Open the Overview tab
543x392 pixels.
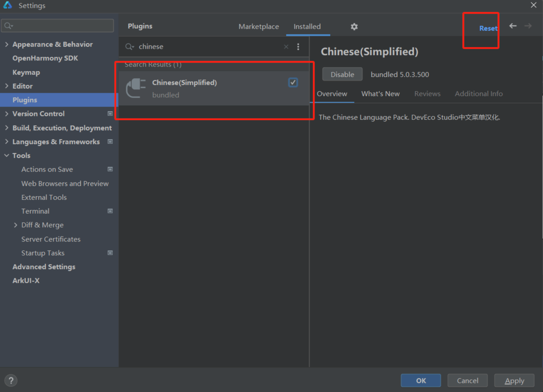pos(332,94)
